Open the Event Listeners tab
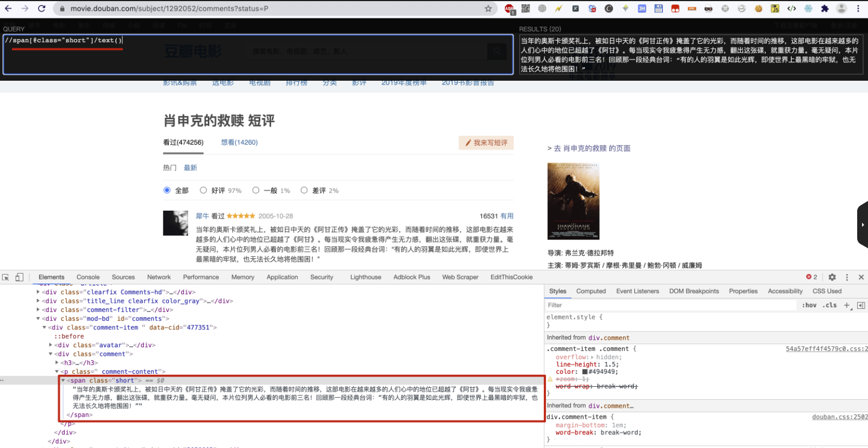Viewport: 868px width, 448px height. 637,291
